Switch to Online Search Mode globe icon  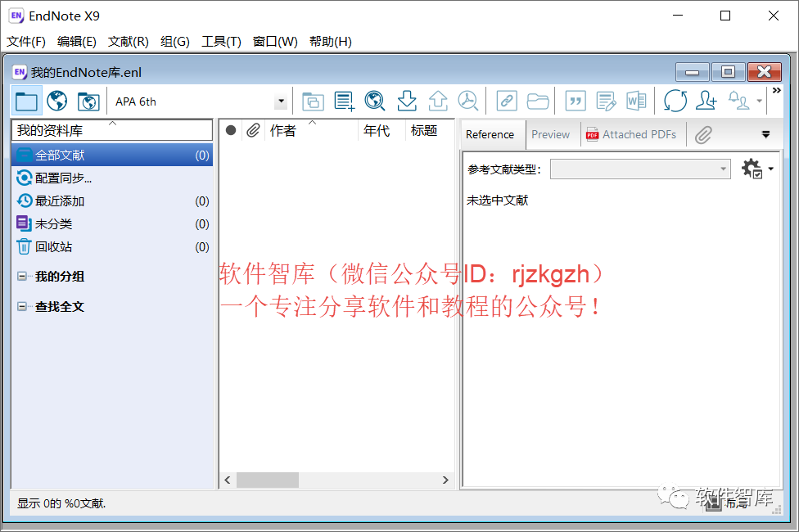(57, 101)
